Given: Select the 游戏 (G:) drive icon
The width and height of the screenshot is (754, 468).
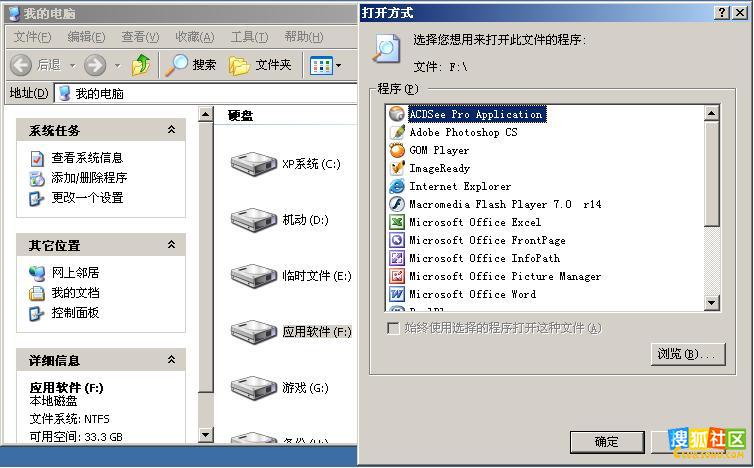Looking at the screenshot, I should click(253, 388).
